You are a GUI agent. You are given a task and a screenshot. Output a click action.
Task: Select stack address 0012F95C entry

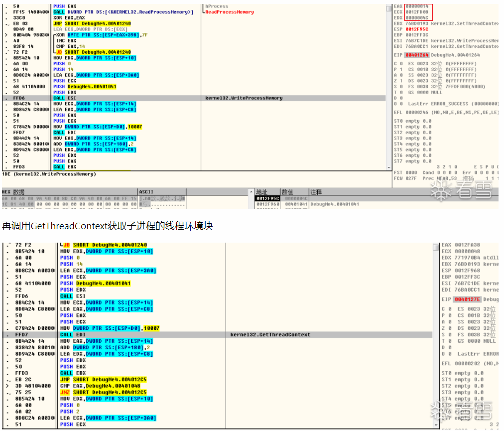267,198
